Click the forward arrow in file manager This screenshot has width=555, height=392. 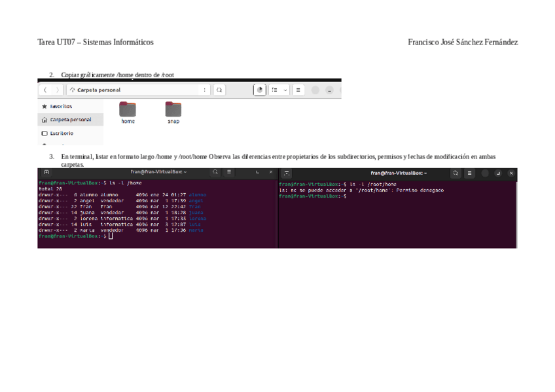(x=58, y=90)
